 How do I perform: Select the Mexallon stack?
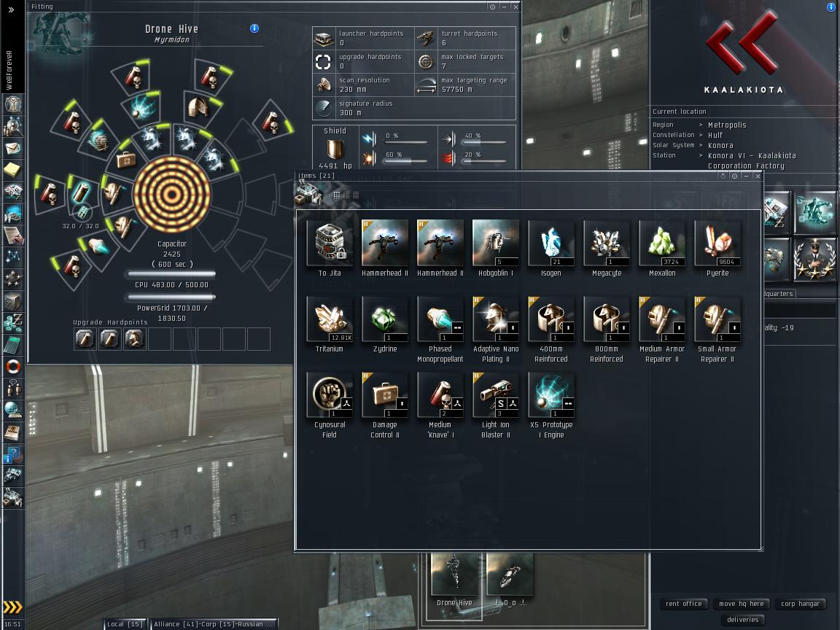[x=662, y=248]
